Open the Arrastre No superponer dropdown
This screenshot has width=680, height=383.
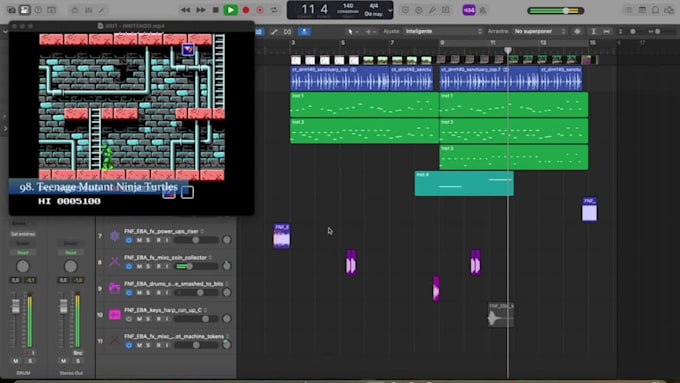(539, 31)
